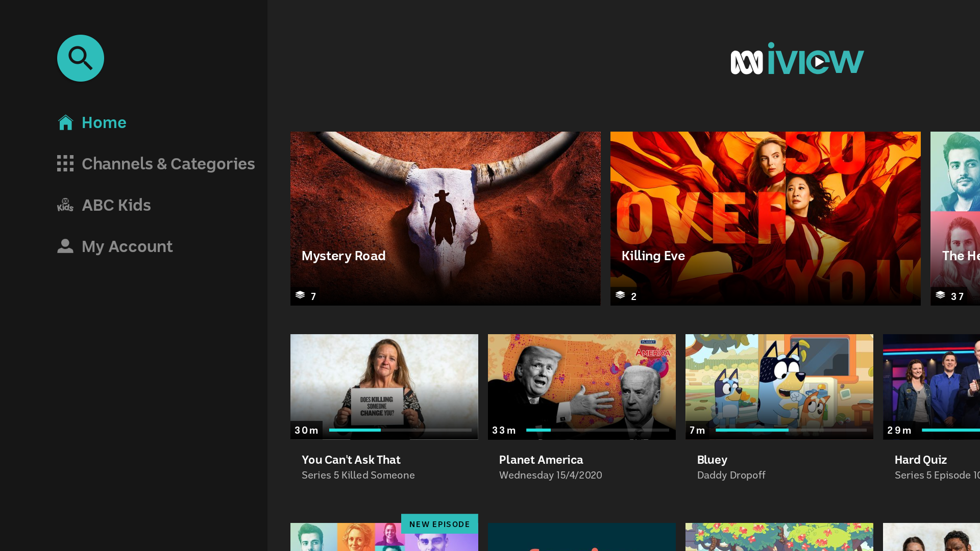Click the Home menu item
Viewport: 980px width, 551px height.
[104, 122]
